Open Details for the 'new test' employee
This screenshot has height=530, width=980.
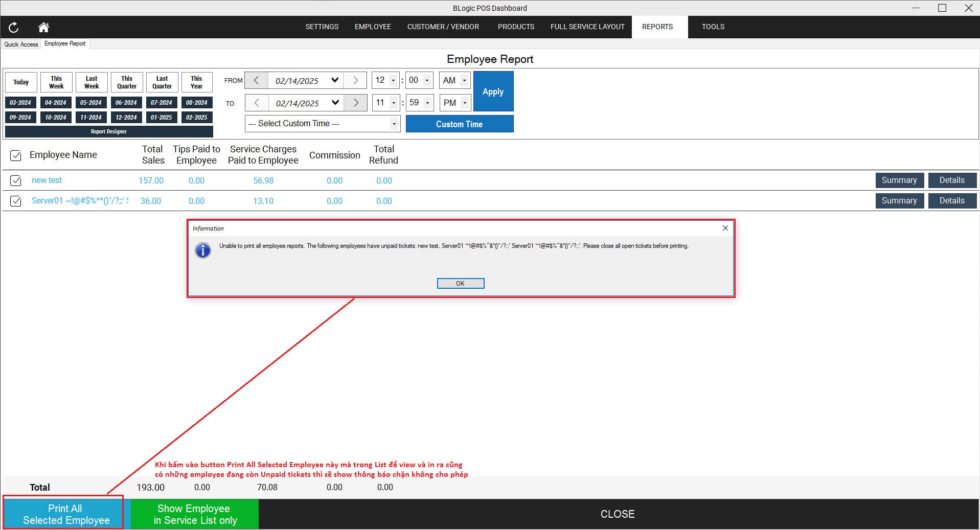click(951, 180)
